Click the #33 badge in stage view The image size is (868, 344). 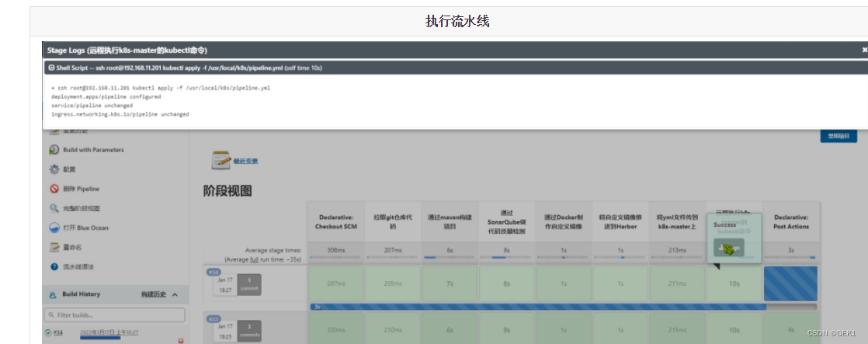point(214,319)
